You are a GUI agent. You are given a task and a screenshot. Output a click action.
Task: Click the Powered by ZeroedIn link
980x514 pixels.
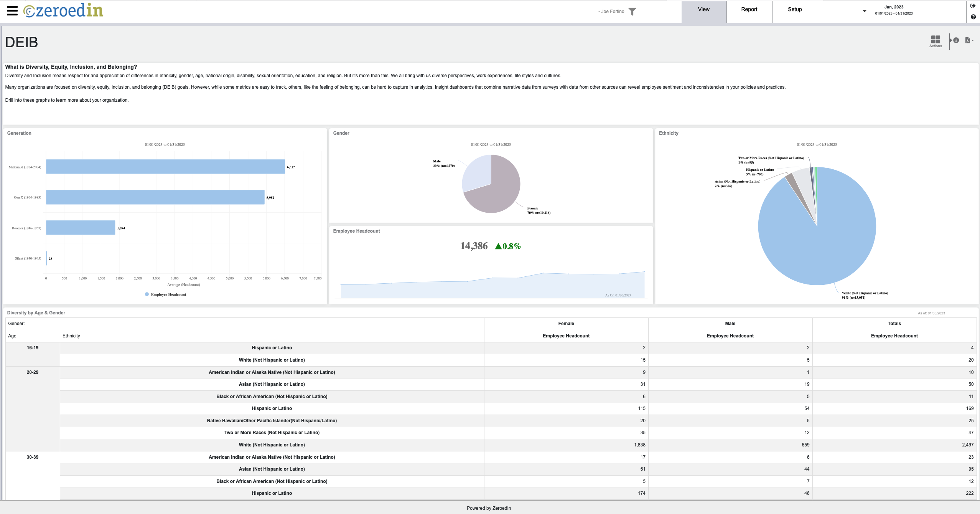(x=489, y=508)
